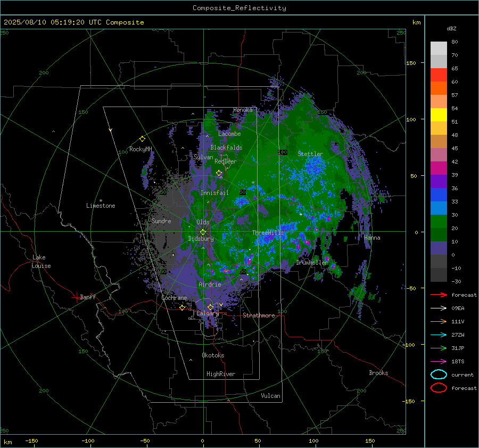
Task: Click the Sundre town label
Action: tap(161, 221)
